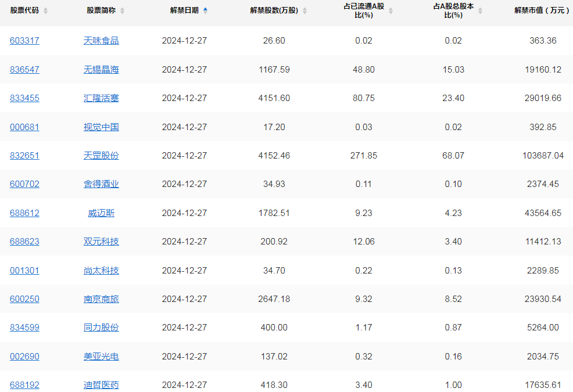This screenshot has width=573, height=392.
Task: Open stock code 832651
Action: click(24, 155)
